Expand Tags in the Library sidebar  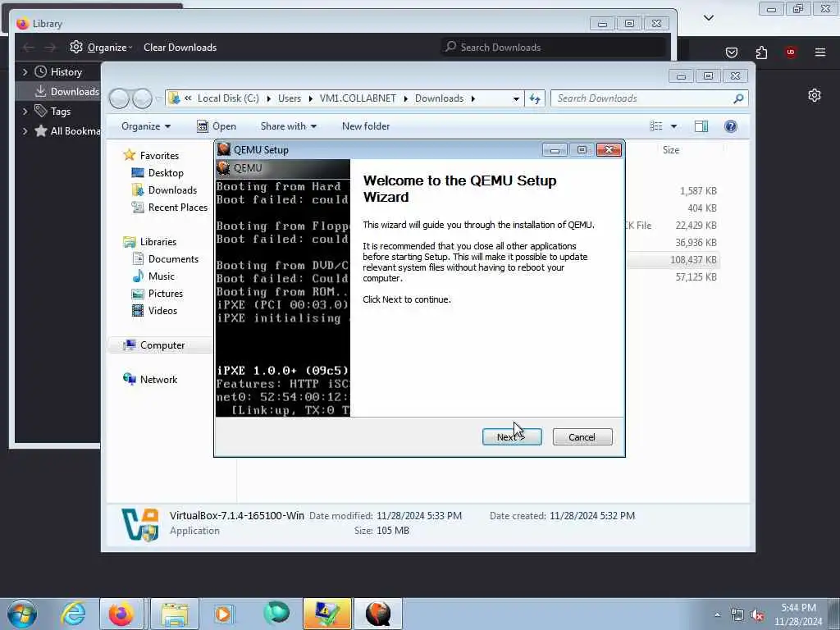point(25,112)
